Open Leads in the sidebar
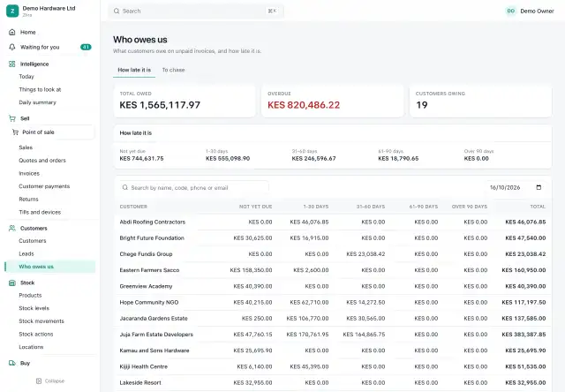The width and height of the screenshot is (565, 392). 26,253
